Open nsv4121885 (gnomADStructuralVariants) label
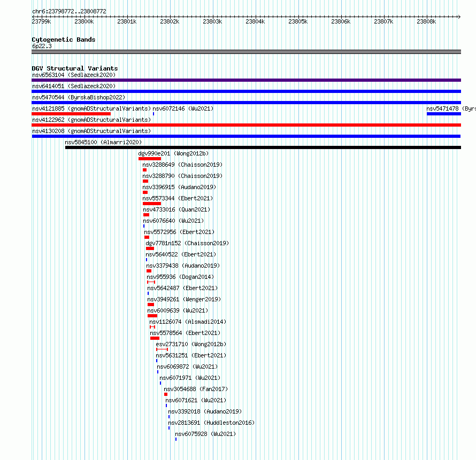 [91, 108]
